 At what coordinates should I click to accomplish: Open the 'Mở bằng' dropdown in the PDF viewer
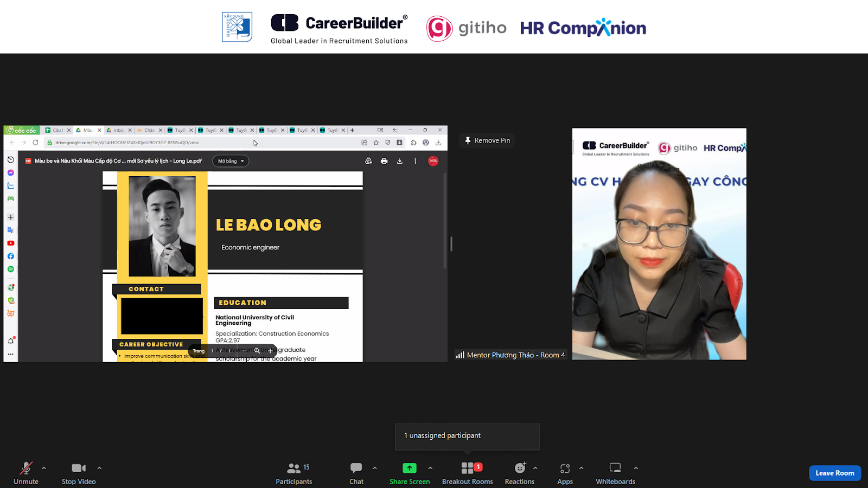(231, 161)
